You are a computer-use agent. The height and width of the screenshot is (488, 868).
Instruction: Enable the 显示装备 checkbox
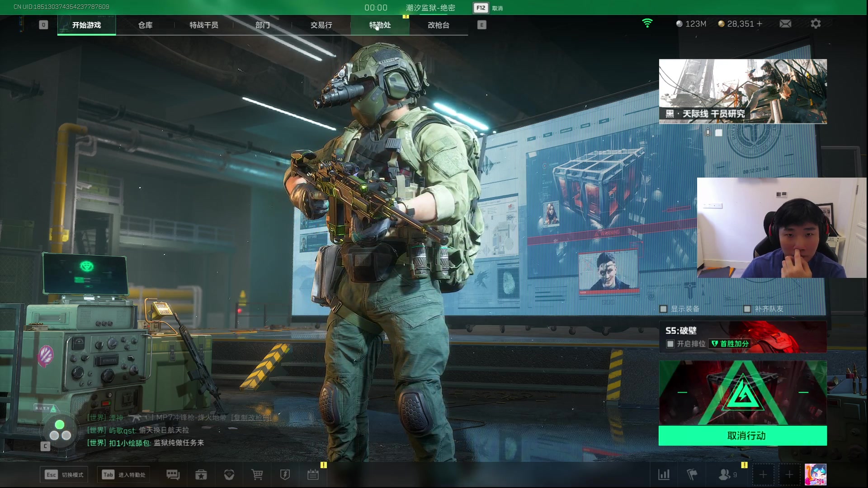coord(663,309)
